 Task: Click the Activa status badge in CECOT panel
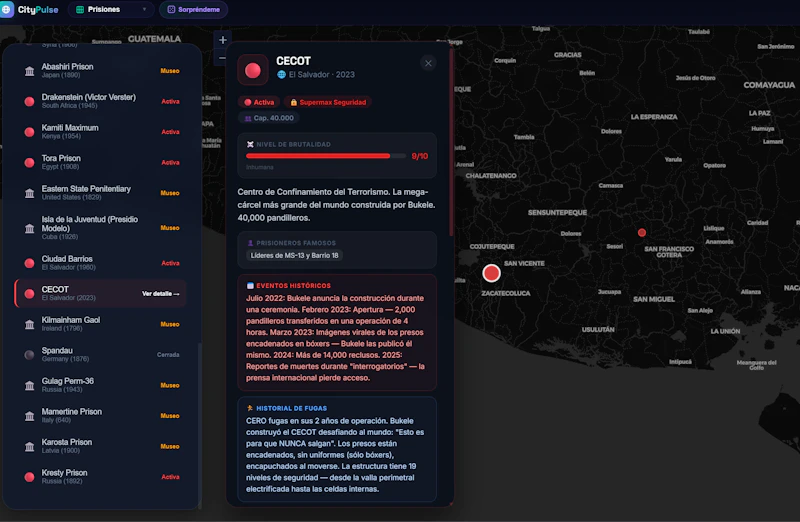click(259, 102)
